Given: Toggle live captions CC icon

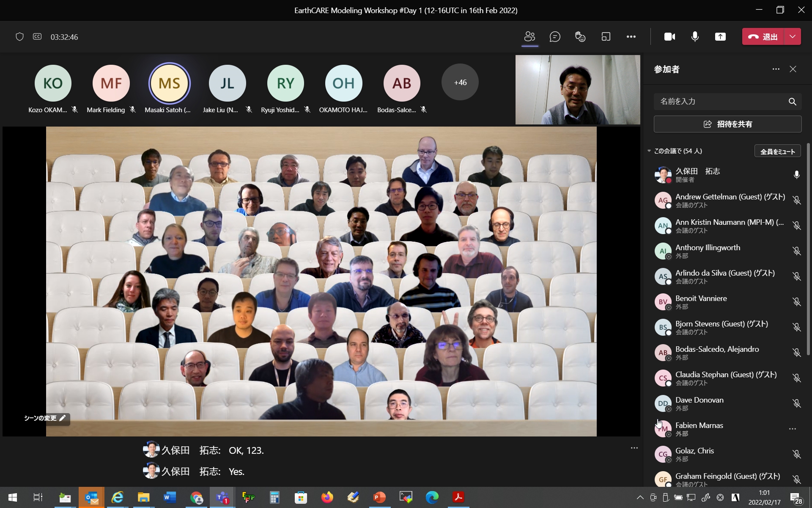Looking at the screenshot, I should tap(37, 37).
